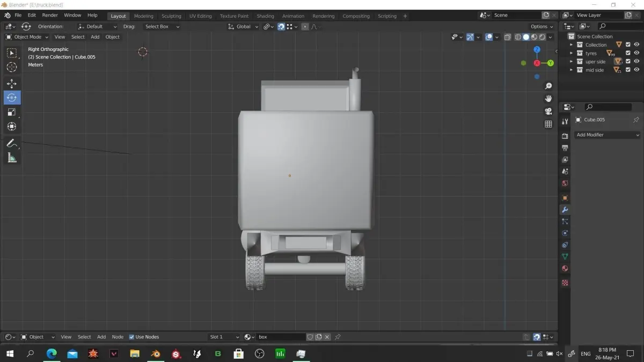Select the 3D Cursor tool
Viewport: 644px width, 362px height.
pos(12,67)
